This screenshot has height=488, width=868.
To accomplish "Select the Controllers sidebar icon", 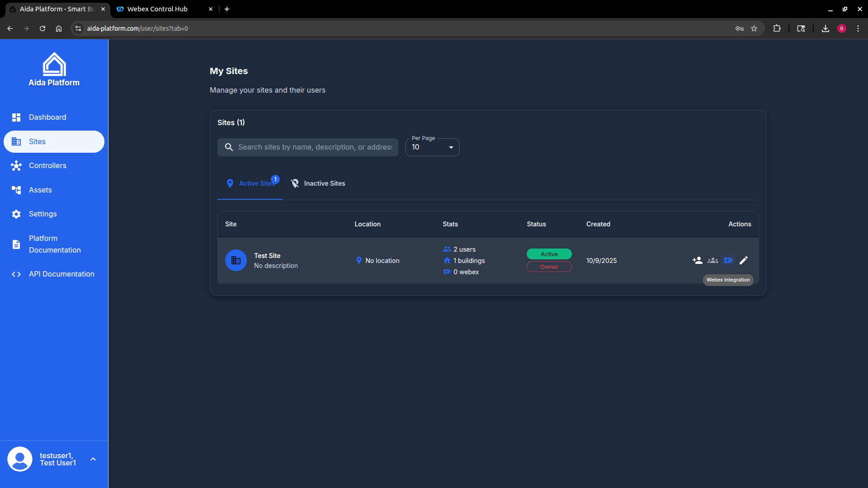I will (x=16, y=166).
